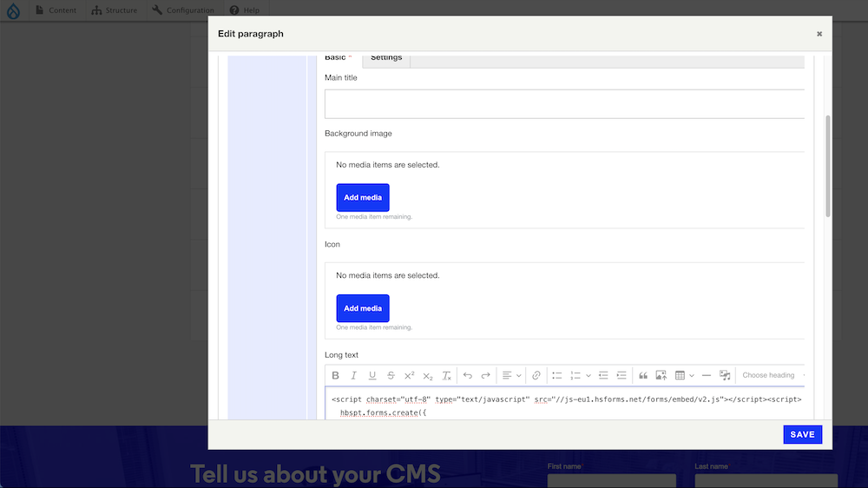Decrease indent
The image size is (868, 488).
(x=603, y=375)
